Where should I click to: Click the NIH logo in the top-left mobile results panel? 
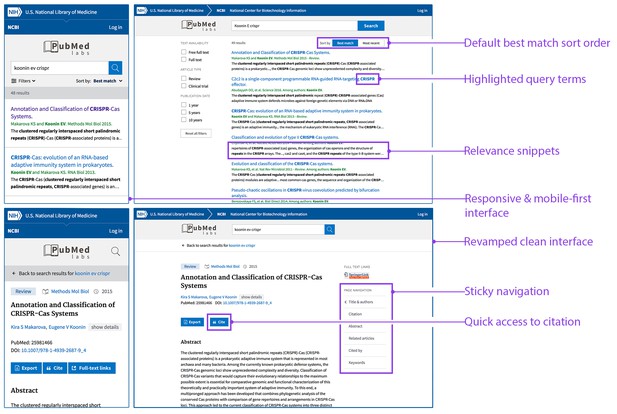(x=15, y=12)
